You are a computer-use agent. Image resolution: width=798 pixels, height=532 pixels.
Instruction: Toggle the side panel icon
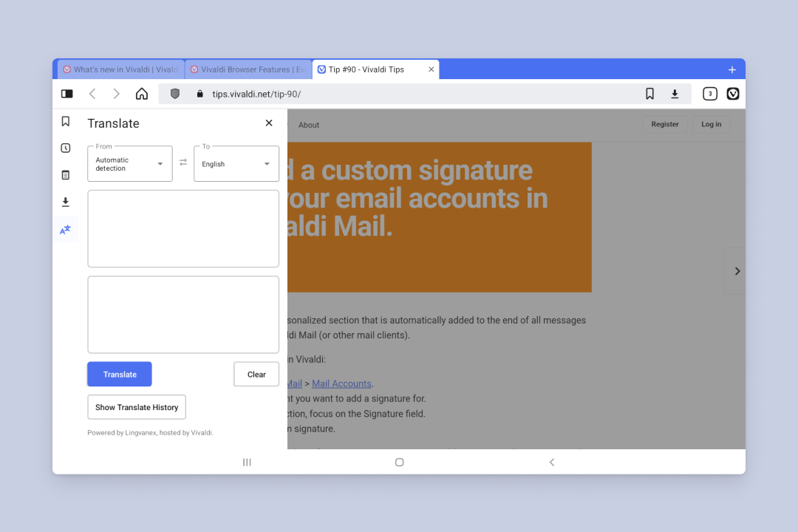67,94
